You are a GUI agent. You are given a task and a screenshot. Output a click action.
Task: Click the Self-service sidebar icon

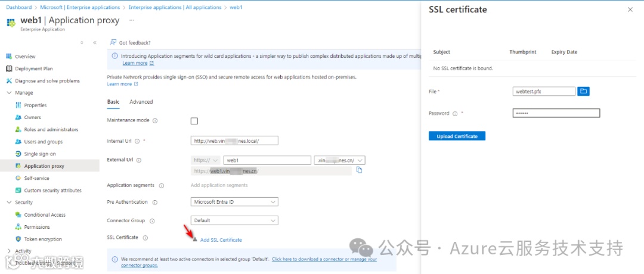tap(18, 178)
